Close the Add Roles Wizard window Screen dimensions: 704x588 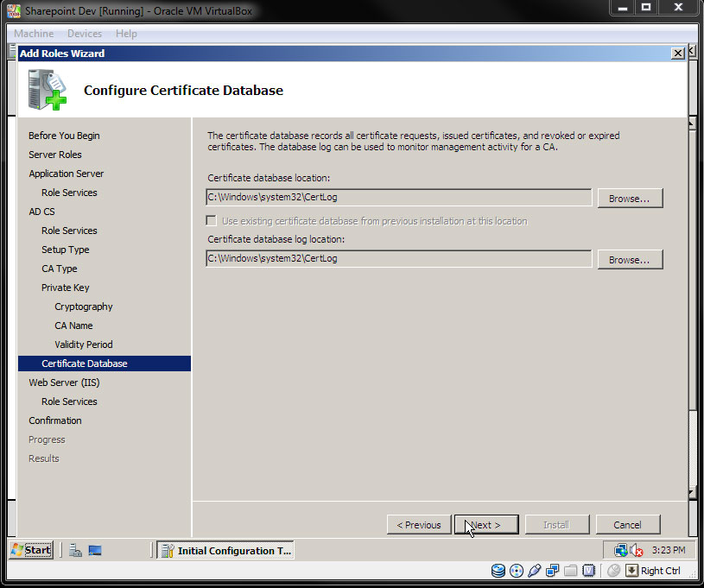click(677, 54)
